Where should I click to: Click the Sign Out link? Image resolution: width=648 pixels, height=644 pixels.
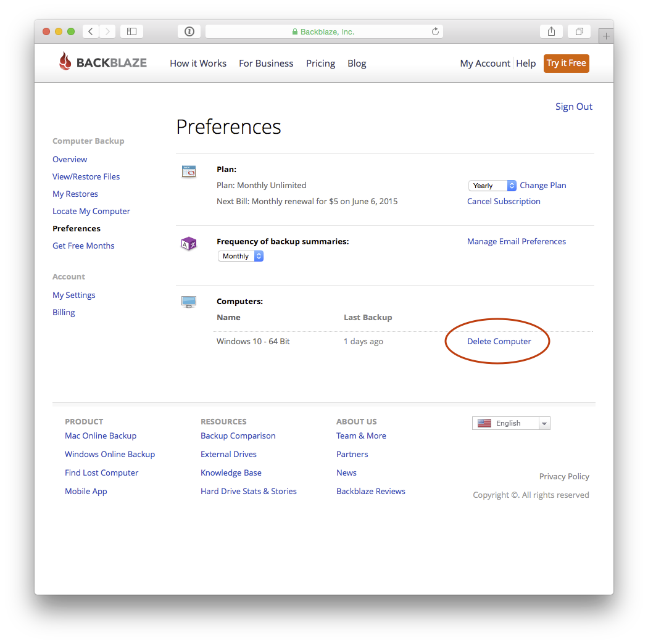coord(573,107)
